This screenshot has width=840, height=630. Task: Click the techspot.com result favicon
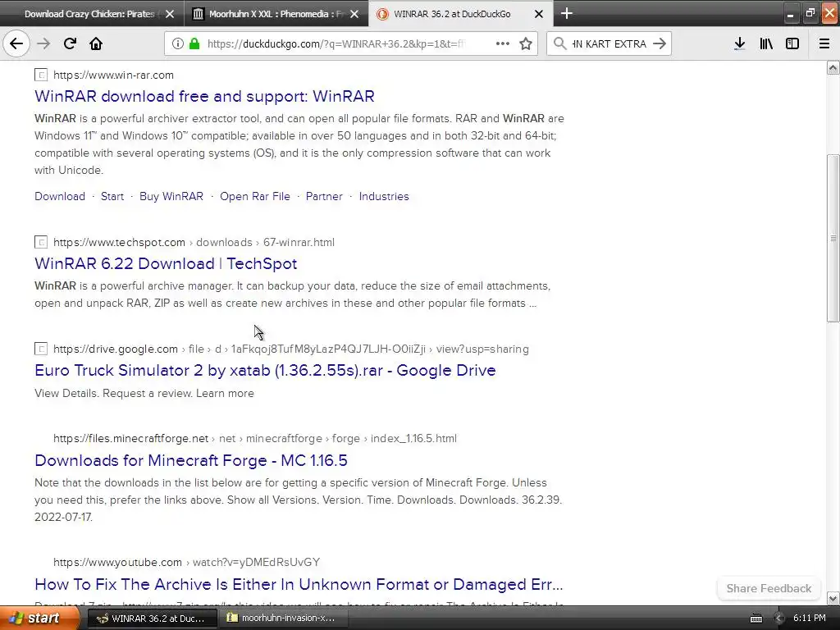click(41, 242)
